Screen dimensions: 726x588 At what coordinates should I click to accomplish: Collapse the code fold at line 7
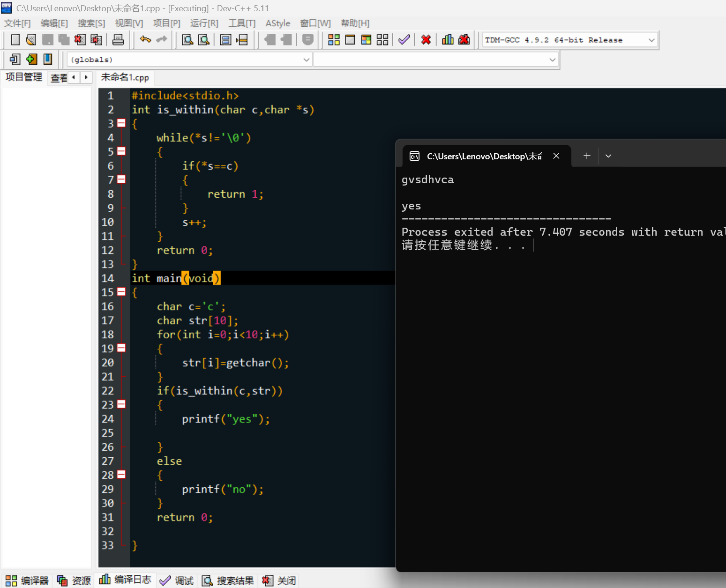(x=121, y=179)
